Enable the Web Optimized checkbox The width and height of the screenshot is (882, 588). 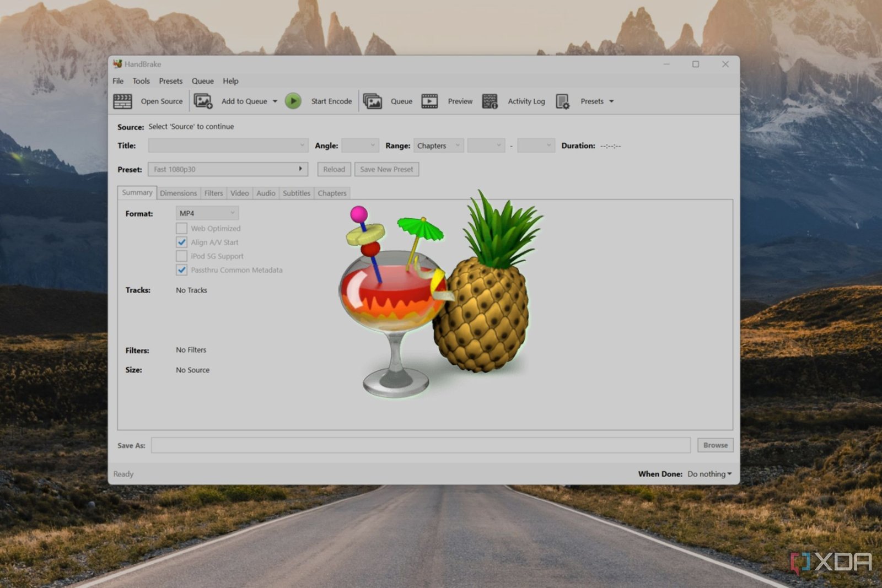coord(181,228)
